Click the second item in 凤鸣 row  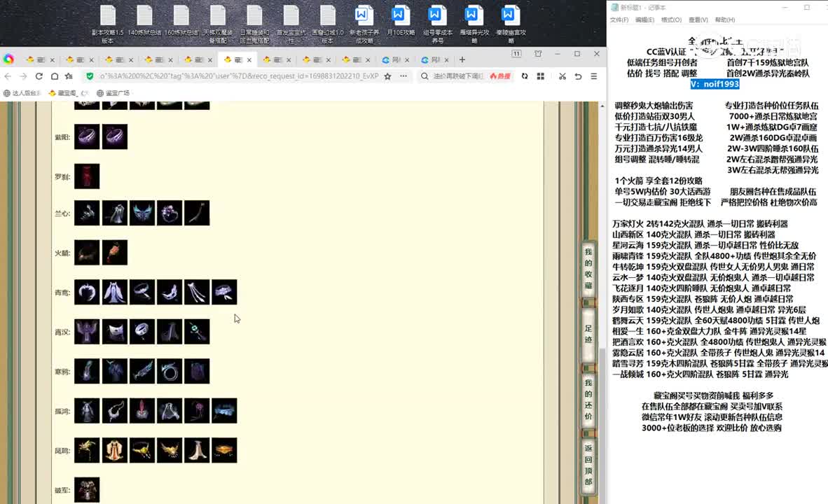click(115, 451)
